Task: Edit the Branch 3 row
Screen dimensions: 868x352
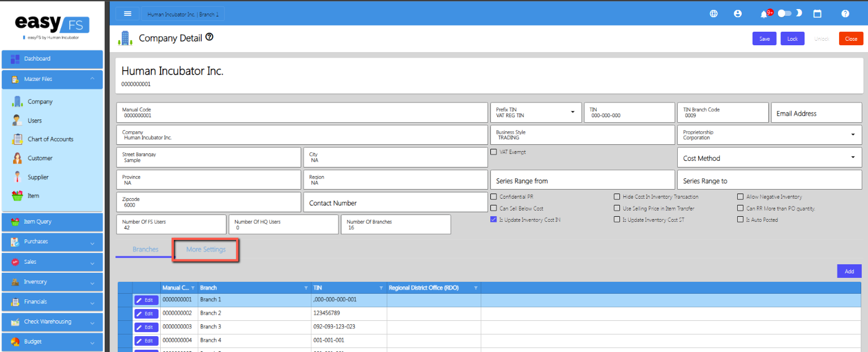Action: (x=146, y=327)
